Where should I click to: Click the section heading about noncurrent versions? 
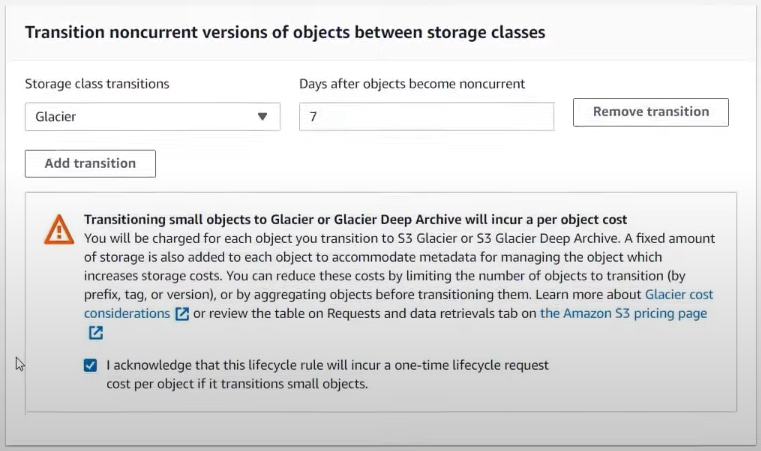(285, 33)
